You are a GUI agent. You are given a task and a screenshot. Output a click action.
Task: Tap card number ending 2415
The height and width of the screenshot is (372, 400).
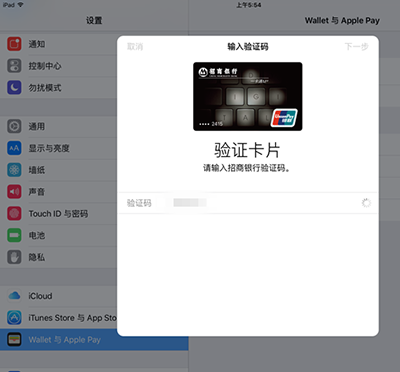(211, 124)
